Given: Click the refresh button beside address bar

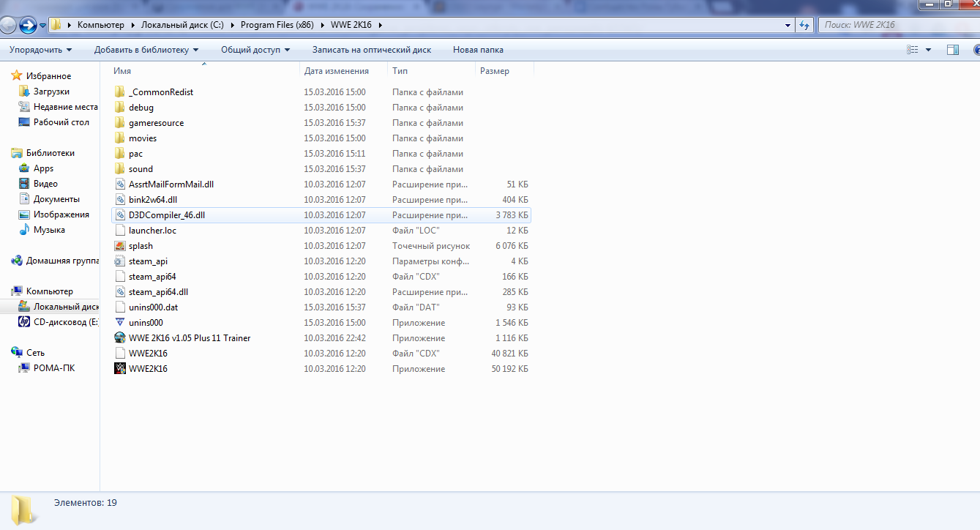Looking at the screenshot, I should 804,25.
